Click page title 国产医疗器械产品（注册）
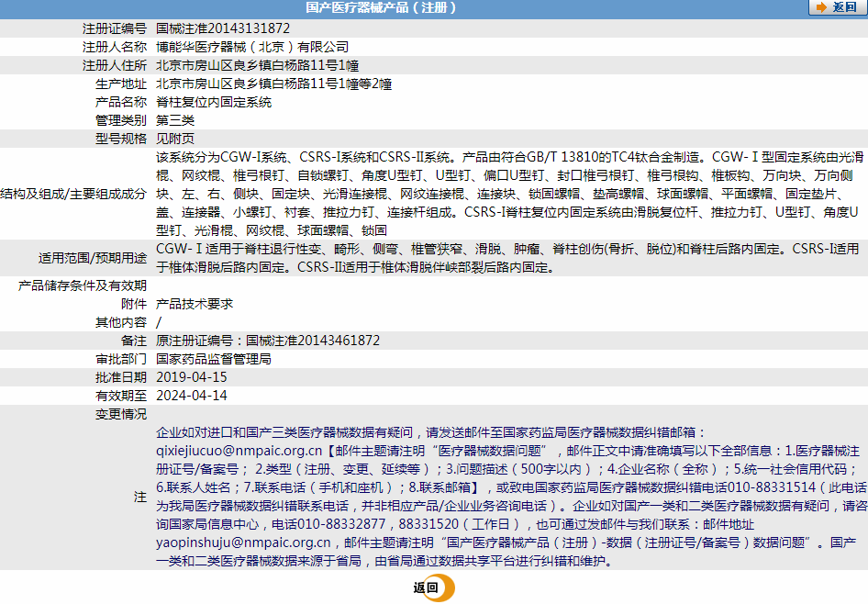 (x=381, y=7)
